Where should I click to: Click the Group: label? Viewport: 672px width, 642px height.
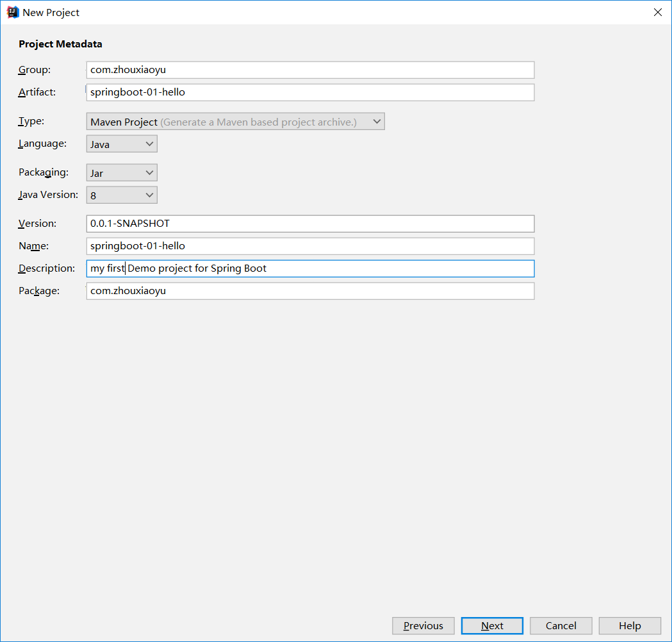(35, 70)
